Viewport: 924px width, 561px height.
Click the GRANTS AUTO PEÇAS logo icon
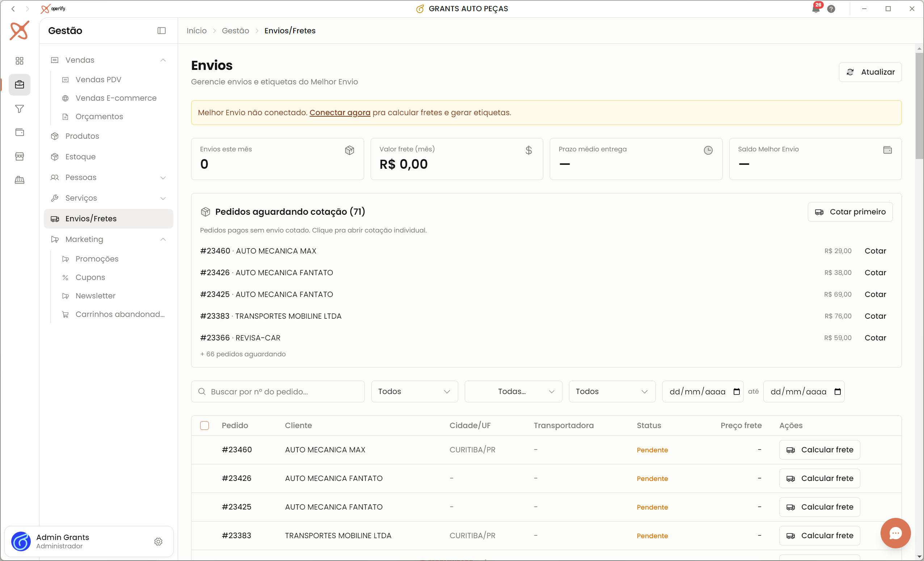point(420,9)
